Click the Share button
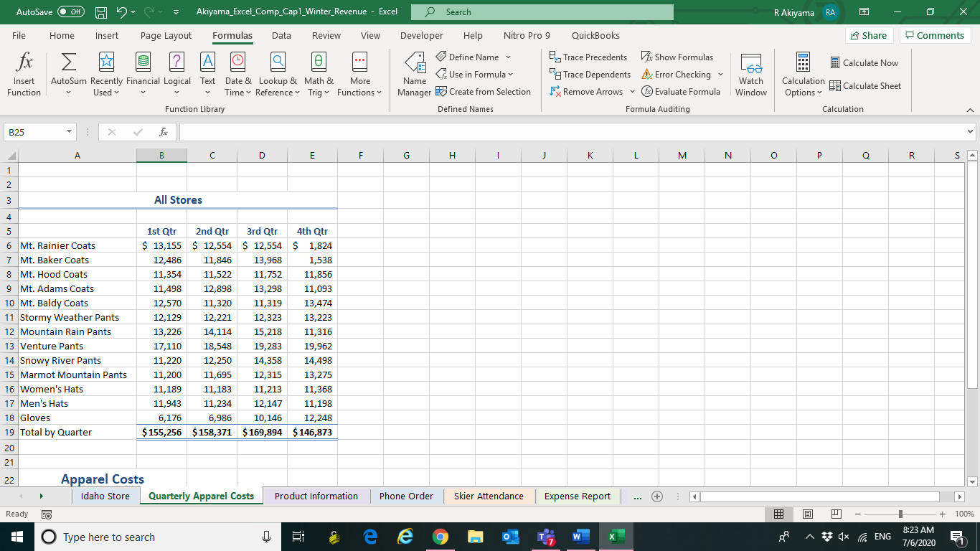This screenshot has height=551, width=980. tap(869, 35)
